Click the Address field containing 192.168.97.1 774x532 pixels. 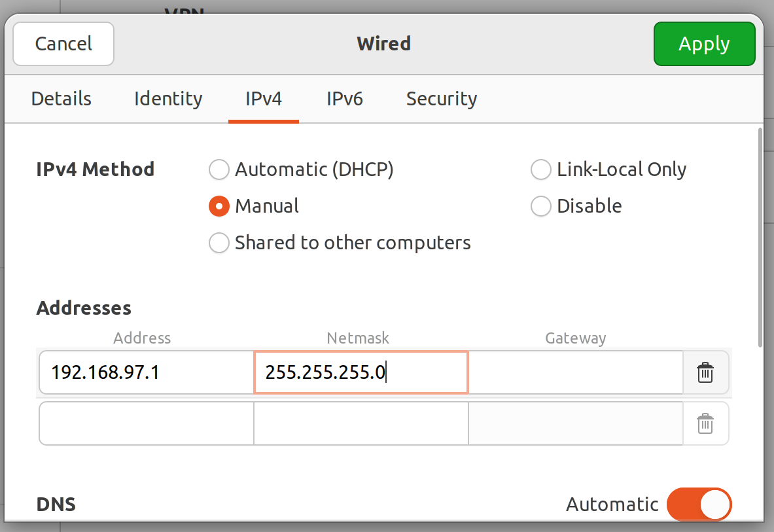pos(145,372)
